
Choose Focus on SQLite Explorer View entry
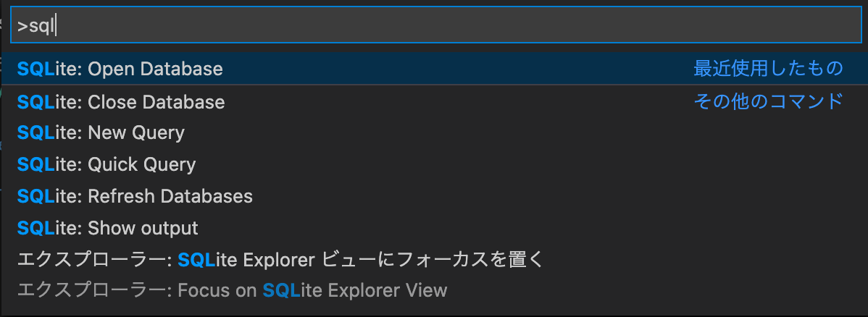434,290
